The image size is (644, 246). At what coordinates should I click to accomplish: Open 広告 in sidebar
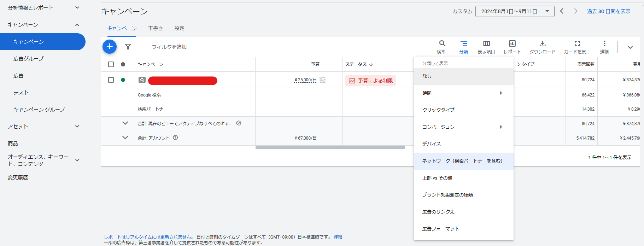(x=18, y=76)
